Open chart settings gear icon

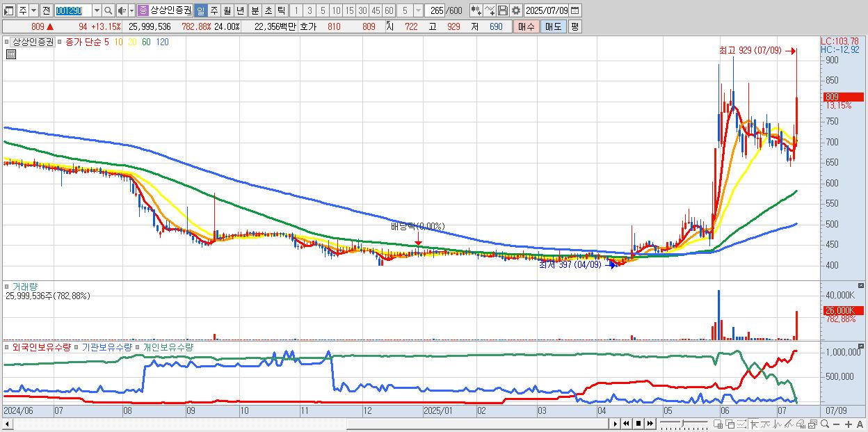515,10
